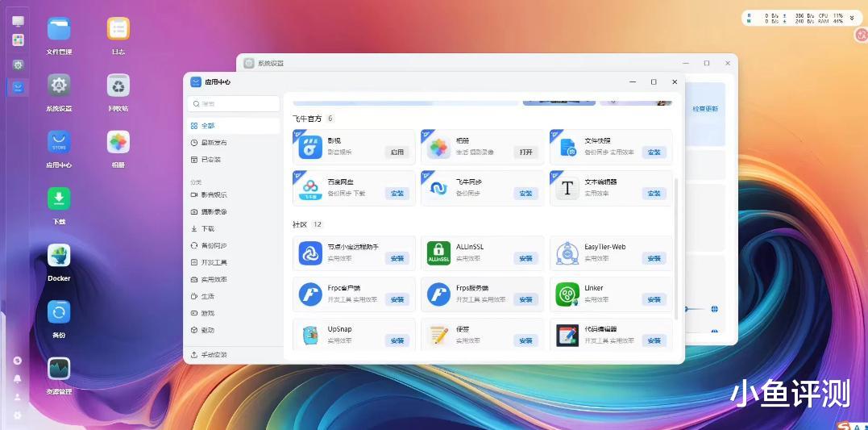Select the 开发工具 category
Image resolution: width=868 pixels, height=430 pixels.
[x=234, y=262]
